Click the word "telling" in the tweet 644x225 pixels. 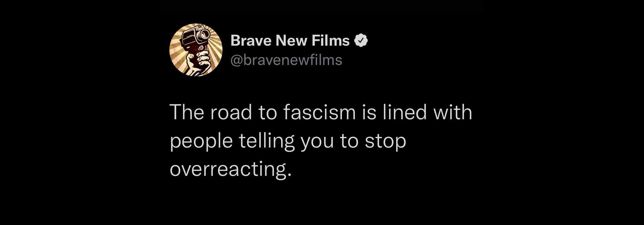click(267, 141)
